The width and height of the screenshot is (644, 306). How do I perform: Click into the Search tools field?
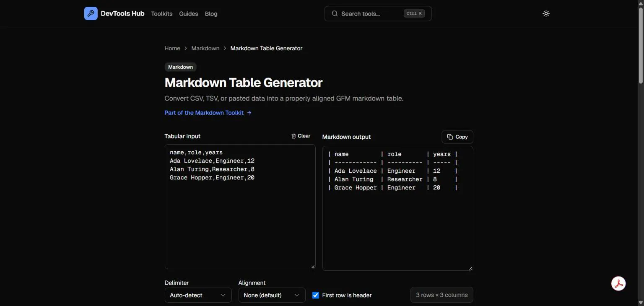(x=378, y=13)
